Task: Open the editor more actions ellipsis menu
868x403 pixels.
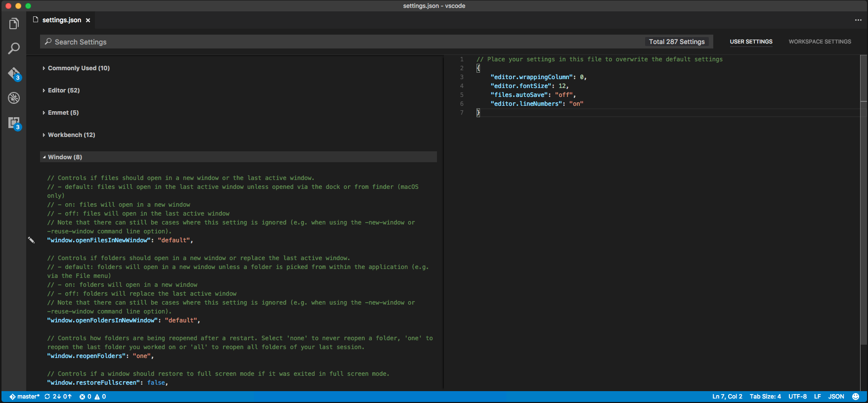Action: pyautogui.click(x=858, y=20)
